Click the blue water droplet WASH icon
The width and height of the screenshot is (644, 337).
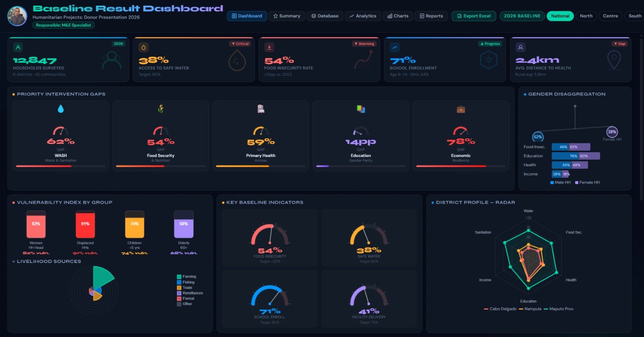pos(61,109)
